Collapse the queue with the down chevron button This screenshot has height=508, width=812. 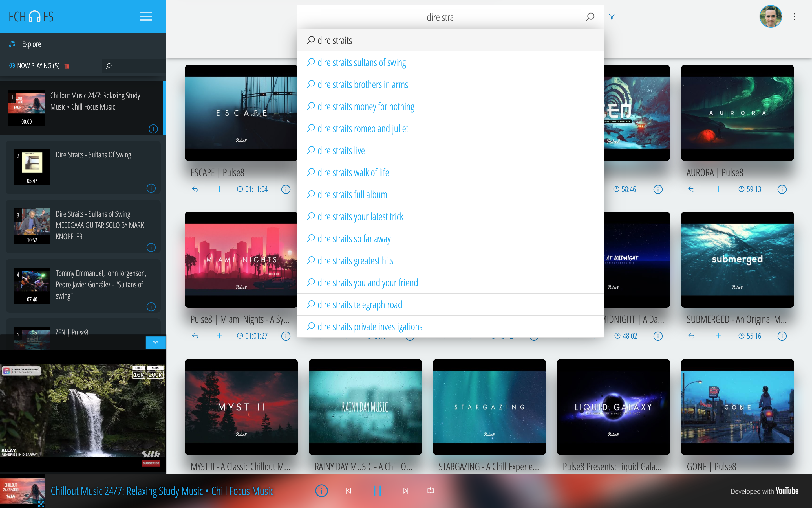(155, 342)
